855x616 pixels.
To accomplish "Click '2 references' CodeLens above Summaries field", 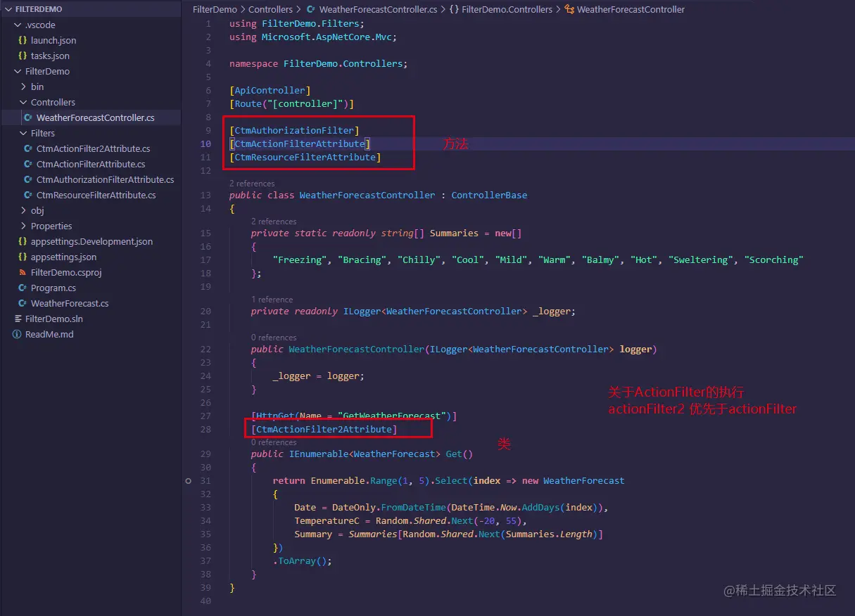I will coord(274,222).
